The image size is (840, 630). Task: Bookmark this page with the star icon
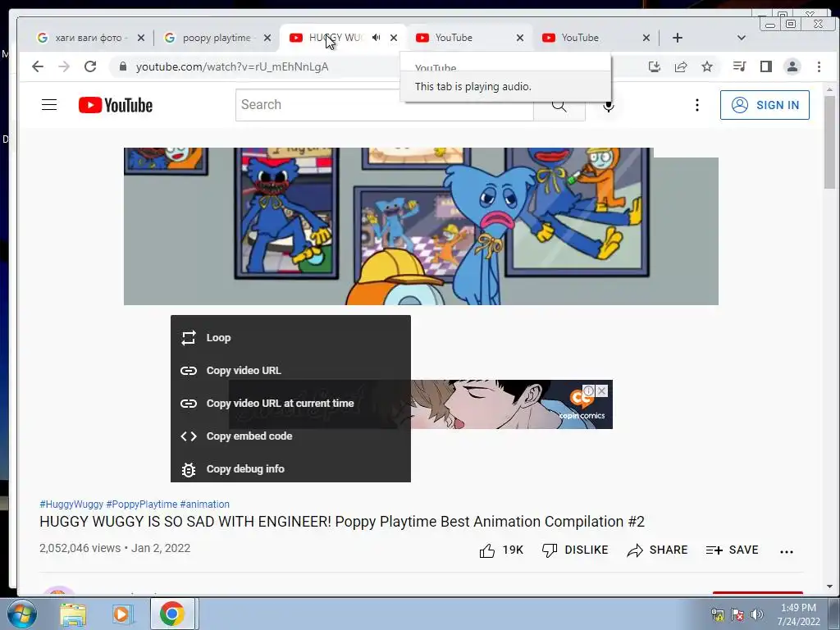[x=707, y=66]
